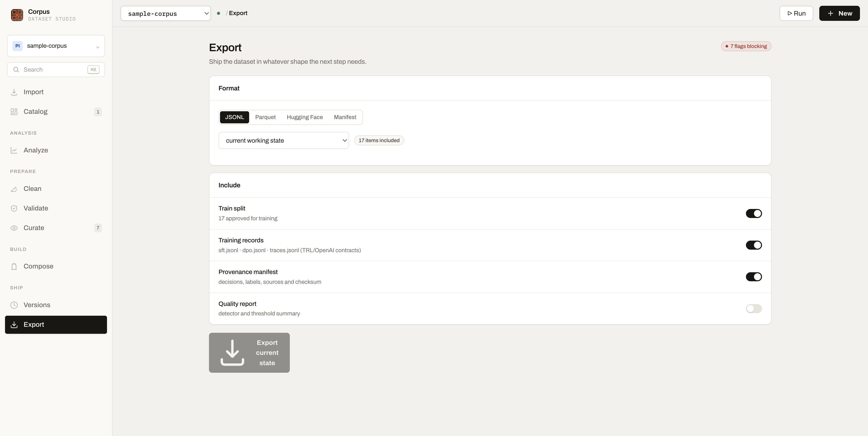Viewport: 868px width, 436px height.
Task: Click the search magnifier icon
Action: tap(16, 70)
